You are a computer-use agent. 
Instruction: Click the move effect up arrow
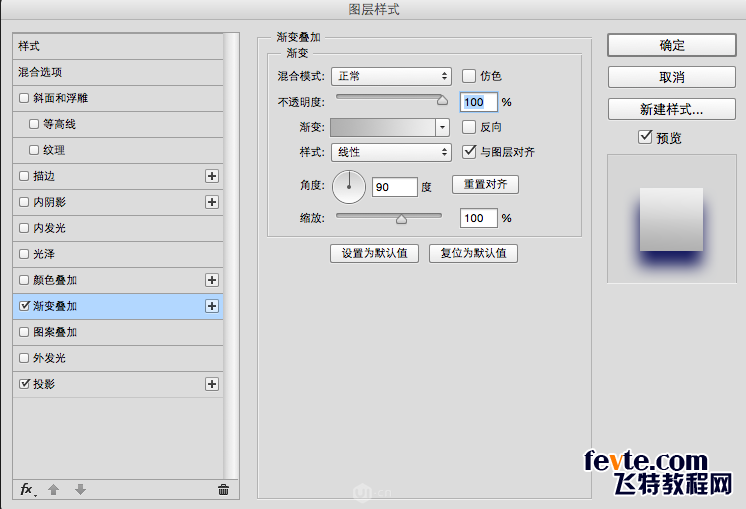53,489
